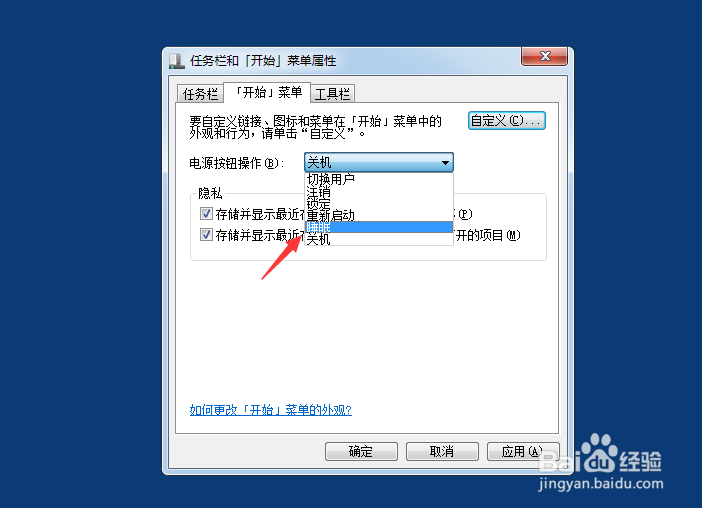Open the 自定义(C)... button

click(507, 121)
